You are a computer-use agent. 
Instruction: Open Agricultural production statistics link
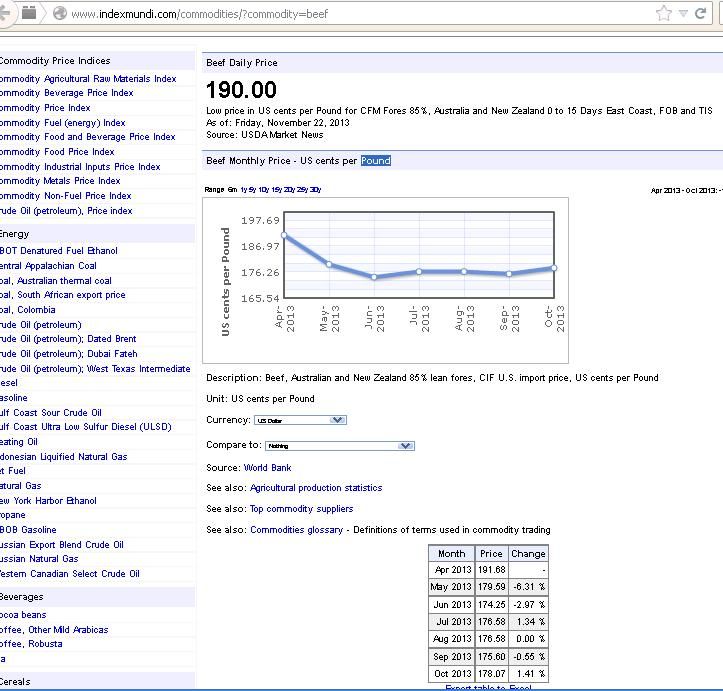[316, 488]
